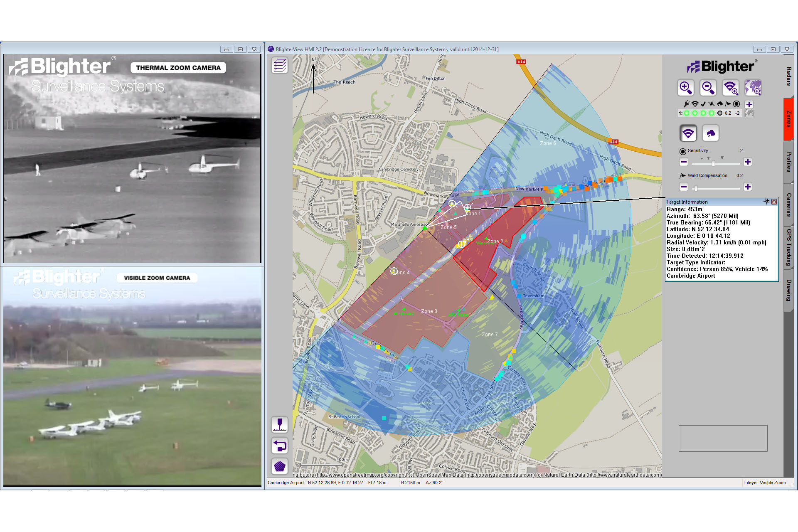This screenshot has width=798, height=532.
Task: Click the zoom-to-radar icon
Action: (x=730, y=88)
